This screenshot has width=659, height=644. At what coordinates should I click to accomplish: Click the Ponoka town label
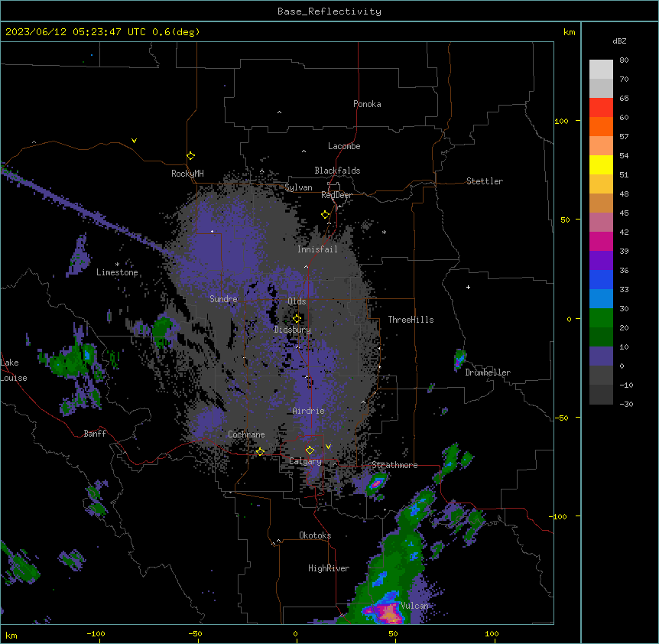click(x=367, y=104)
